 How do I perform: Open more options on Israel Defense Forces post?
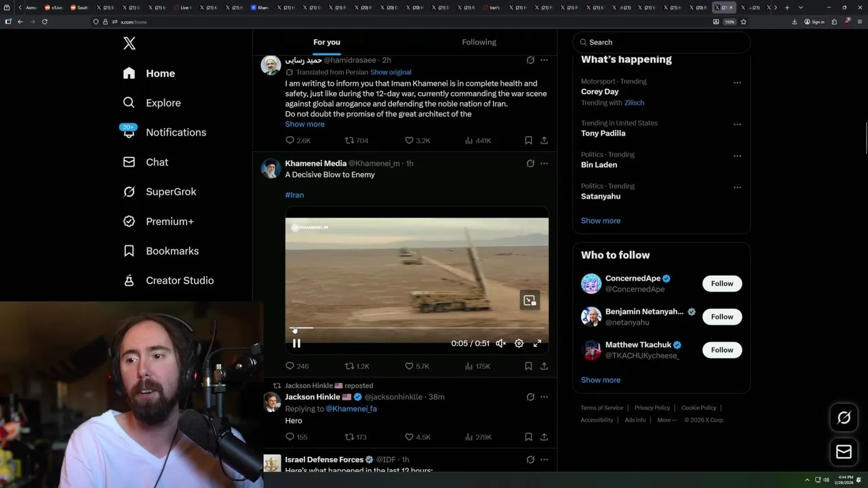[x=544, y=460]
